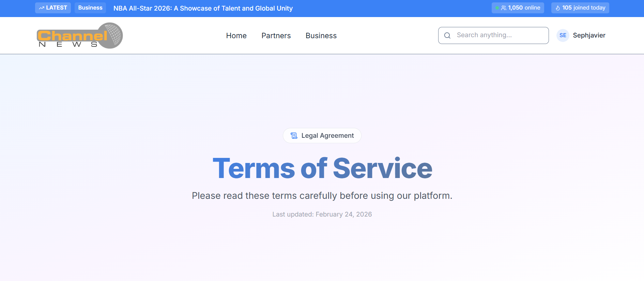Click the users icon beside 1,050 online

(x=504, y=8)
